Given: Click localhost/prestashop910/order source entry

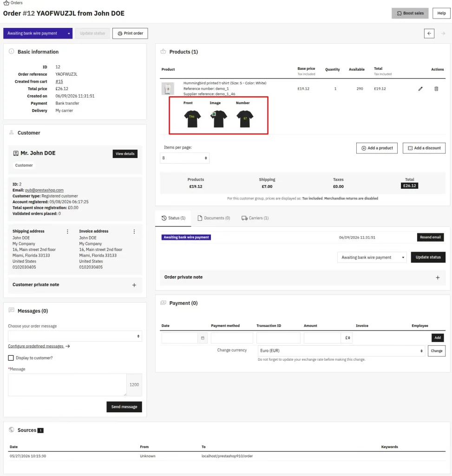Looking at the screenshot, I should tap(227, 456).
